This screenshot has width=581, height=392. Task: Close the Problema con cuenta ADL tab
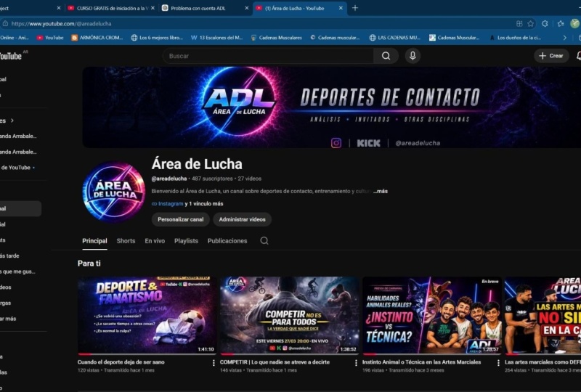(x=247, y=8)
